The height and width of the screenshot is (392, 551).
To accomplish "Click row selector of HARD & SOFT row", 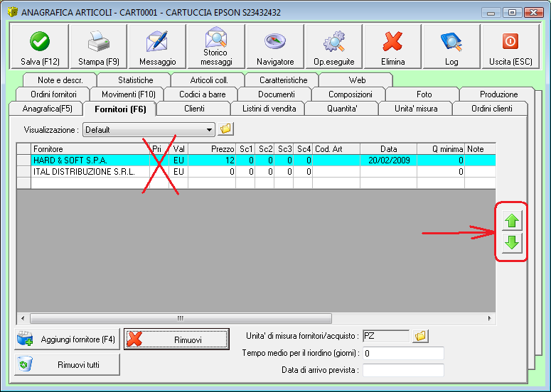I will pyautogui.click(x=24, y=160).
